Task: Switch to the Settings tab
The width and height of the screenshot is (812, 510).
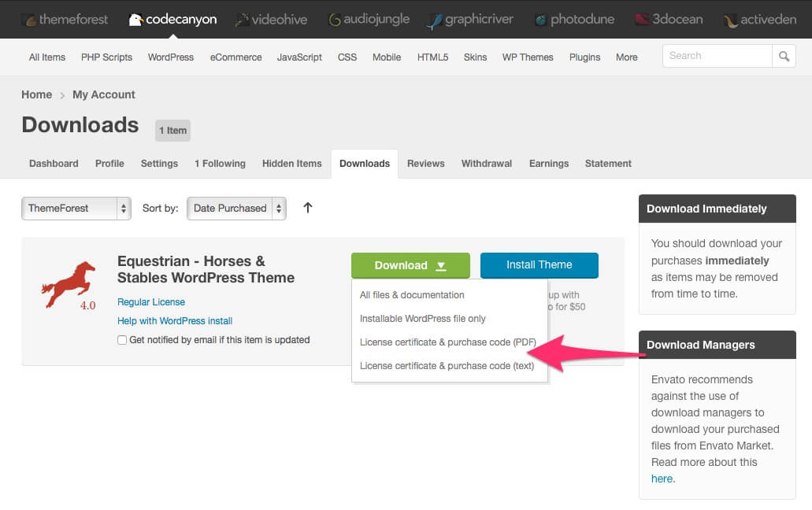Action: pos(160,164)
